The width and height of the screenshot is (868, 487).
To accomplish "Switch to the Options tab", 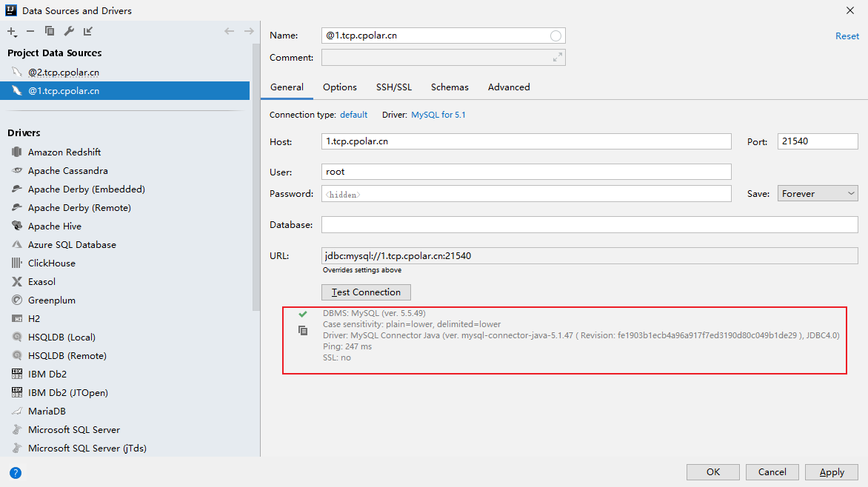I will pyautogui.click(x=340, y=87).
